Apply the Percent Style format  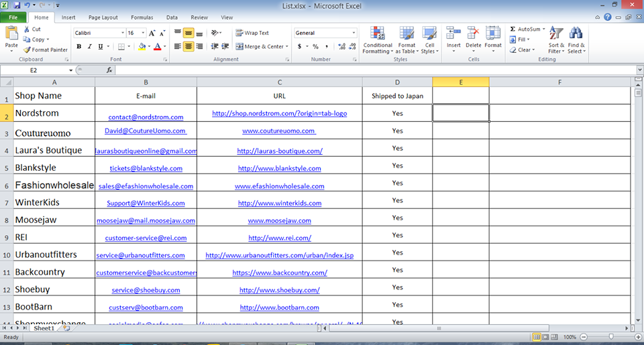[x=315, y=46]
